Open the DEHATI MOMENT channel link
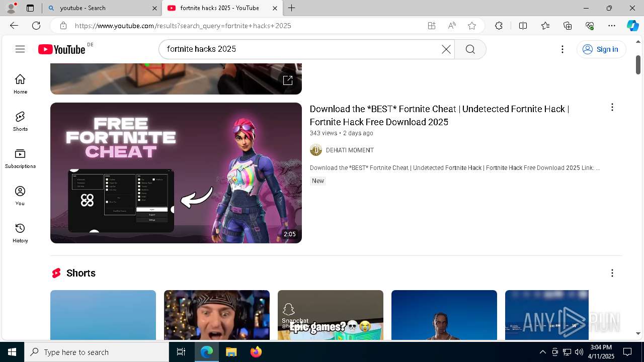The height and width of the screenshot is (362, 644). coord(350,150)
